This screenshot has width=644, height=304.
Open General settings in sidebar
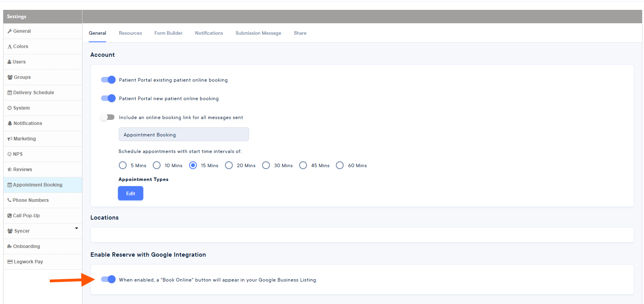tap(43, 31)
